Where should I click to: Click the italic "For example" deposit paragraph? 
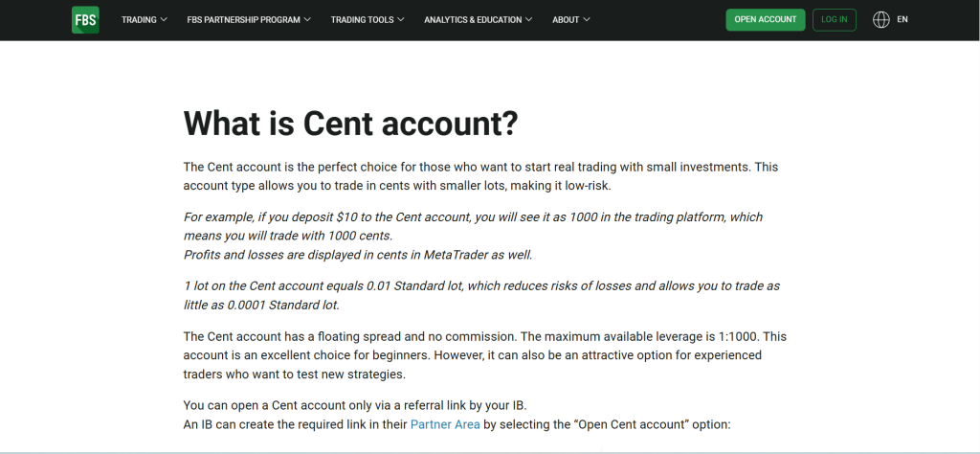473,236
